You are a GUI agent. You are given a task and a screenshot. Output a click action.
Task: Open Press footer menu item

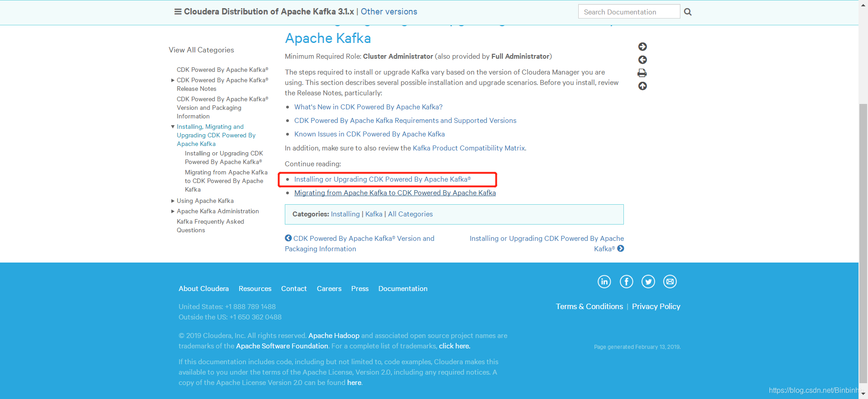[x=360, y=289]
